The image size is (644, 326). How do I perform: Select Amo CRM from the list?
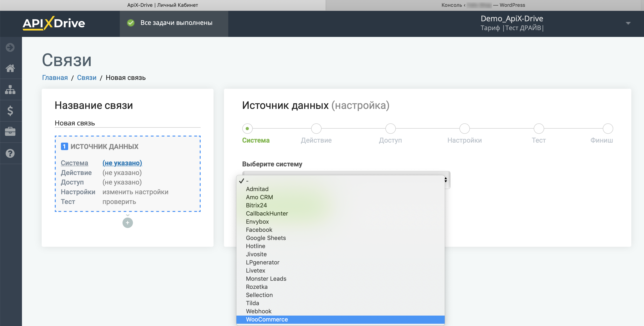tap(341, 197)
